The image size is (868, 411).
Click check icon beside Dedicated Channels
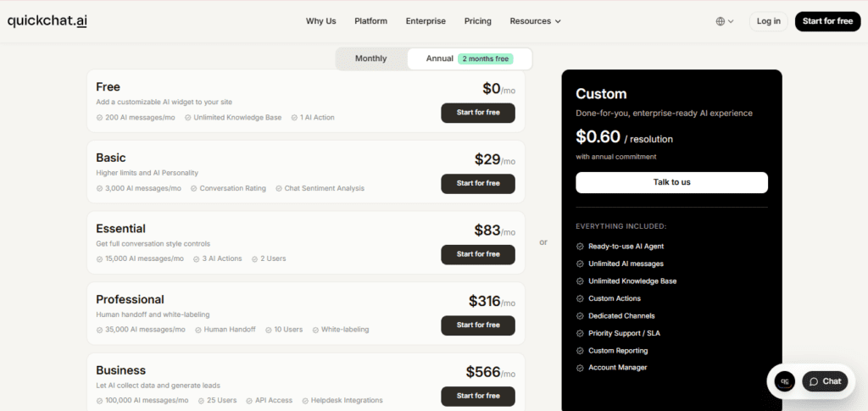580,316
